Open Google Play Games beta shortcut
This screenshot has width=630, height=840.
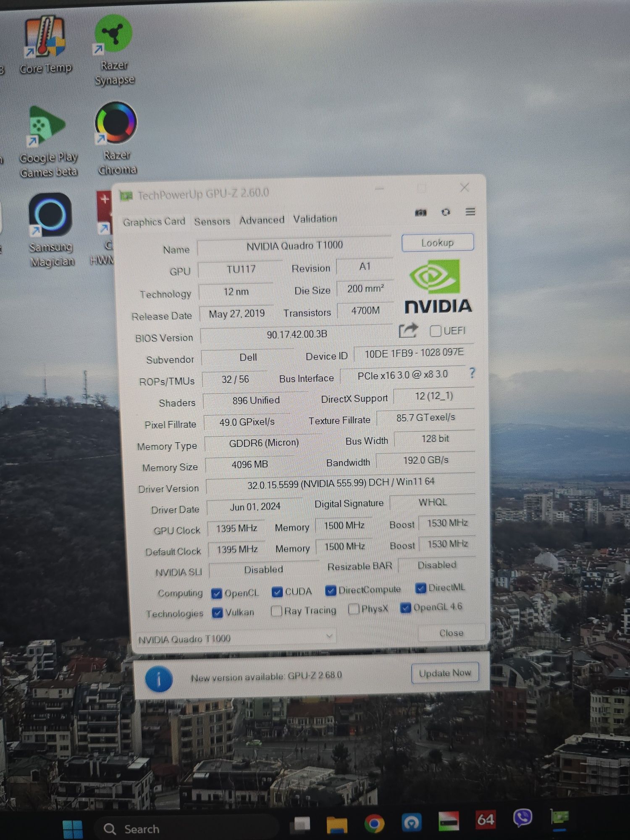pyautogui.click(x=48, y=142)
